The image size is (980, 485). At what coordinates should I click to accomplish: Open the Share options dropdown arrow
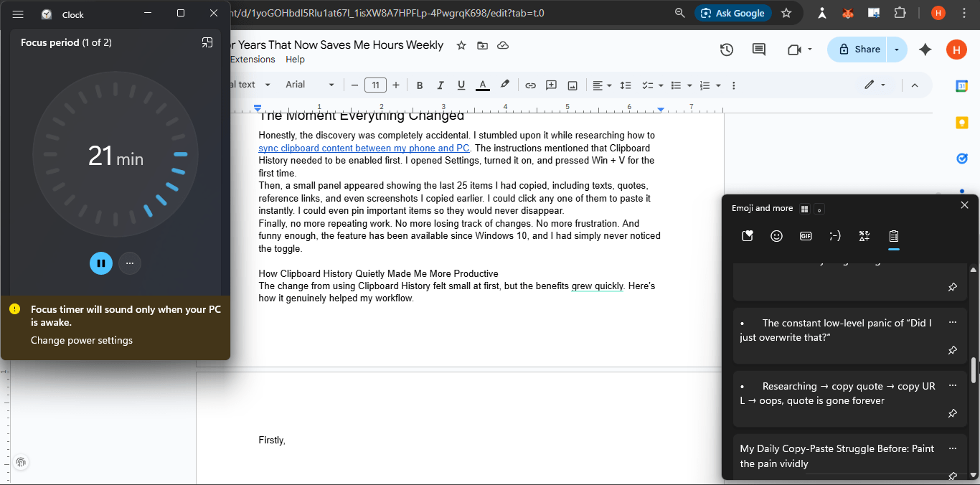[896, 50]
